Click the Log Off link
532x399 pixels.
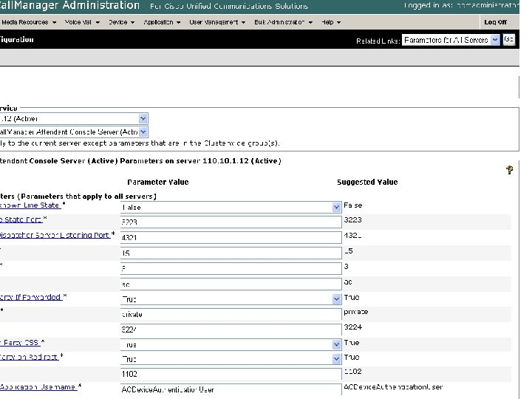coord(495,22)
